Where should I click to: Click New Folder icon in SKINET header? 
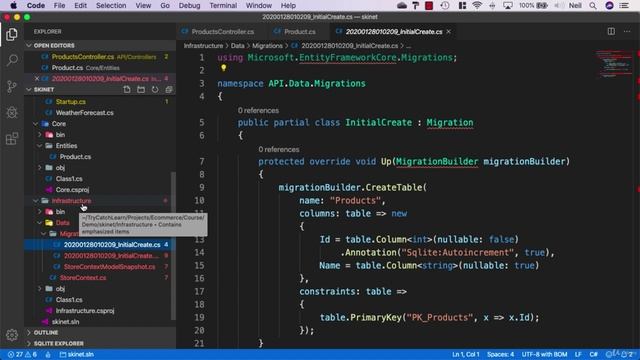point(141,89)
